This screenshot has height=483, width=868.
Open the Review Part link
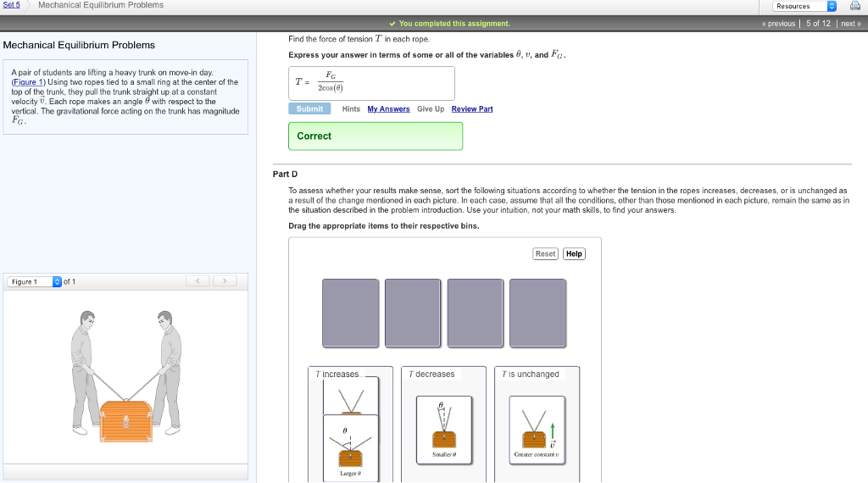[x=471, y=109]
